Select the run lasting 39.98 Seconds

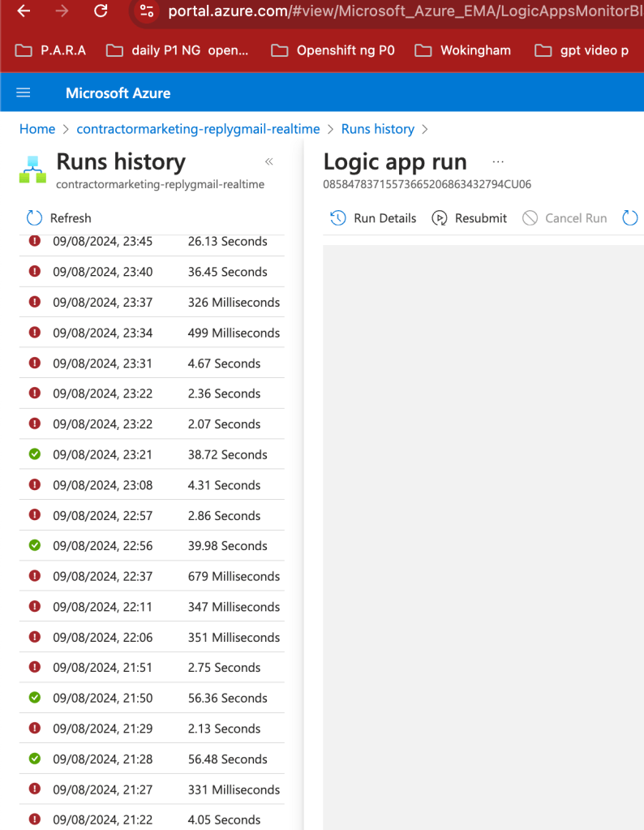(x=152, y=545)
